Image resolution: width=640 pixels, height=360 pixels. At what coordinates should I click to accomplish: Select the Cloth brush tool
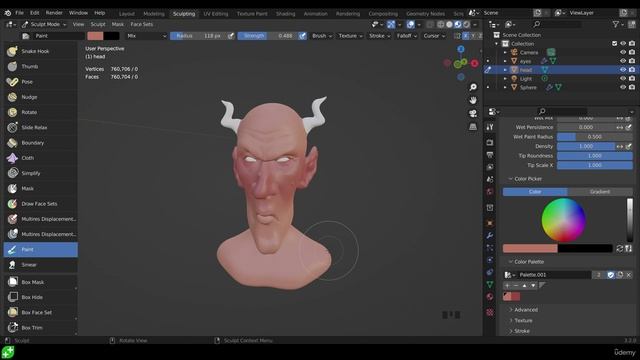coord(40,158)
